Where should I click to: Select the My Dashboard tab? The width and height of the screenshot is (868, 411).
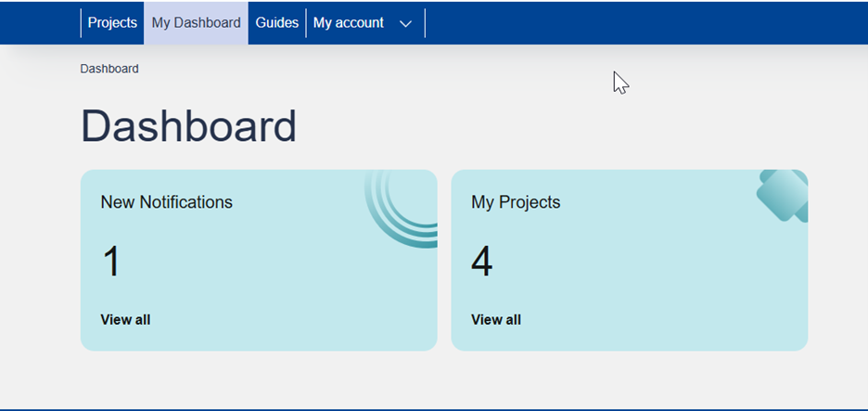196,22
